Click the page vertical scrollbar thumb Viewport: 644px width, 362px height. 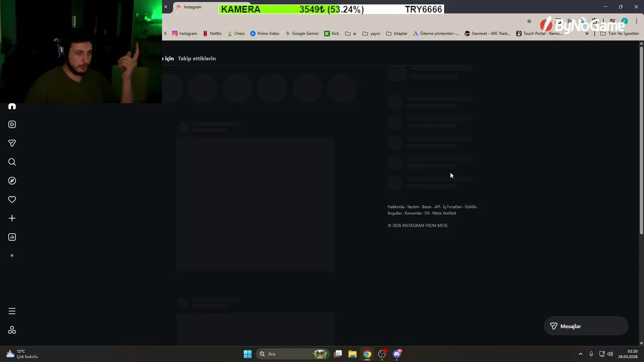pos(641,141)
